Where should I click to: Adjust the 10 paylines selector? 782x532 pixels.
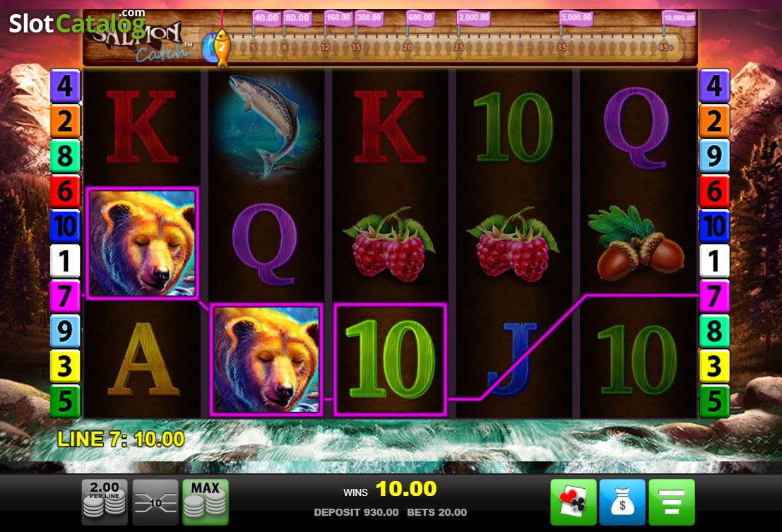[155, 502]
